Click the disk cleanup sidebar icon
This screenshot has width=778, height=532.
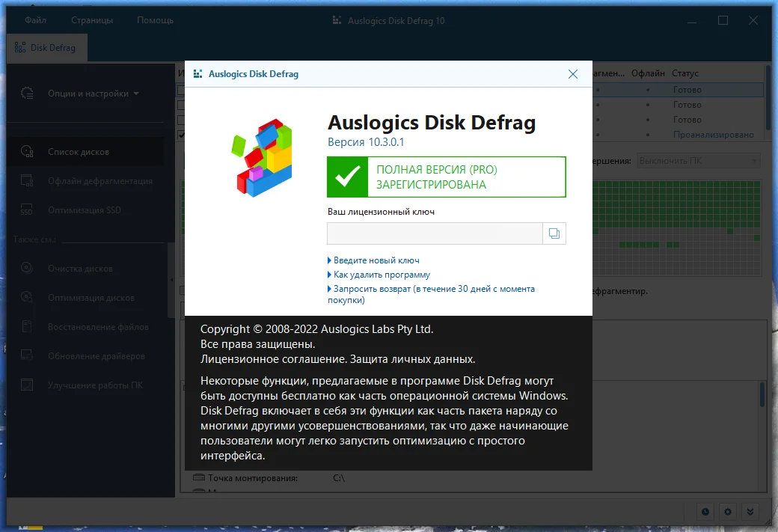coord(27,268)
